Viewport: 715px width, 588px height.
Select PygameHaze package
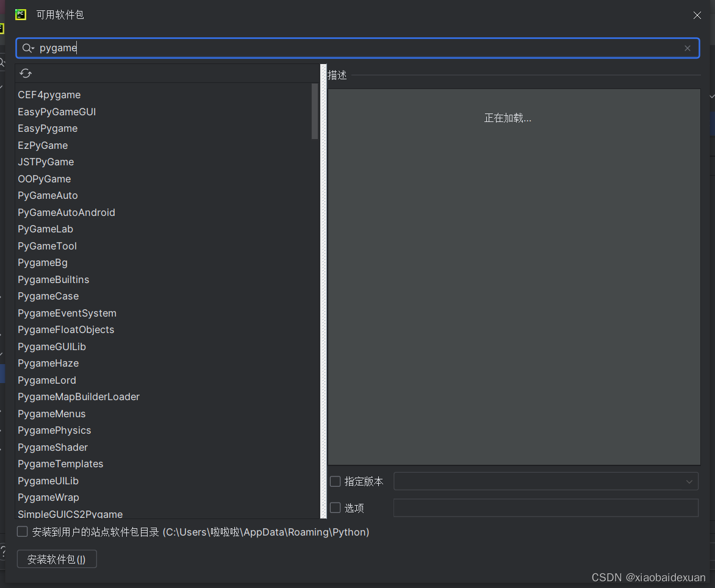[x=48, y=364]
